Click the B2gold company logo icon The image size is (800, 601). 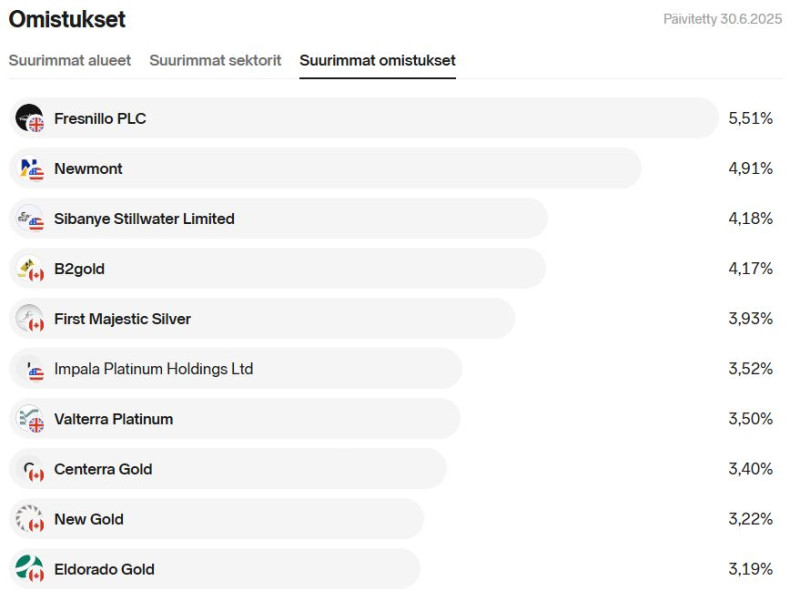pos(30,268)
